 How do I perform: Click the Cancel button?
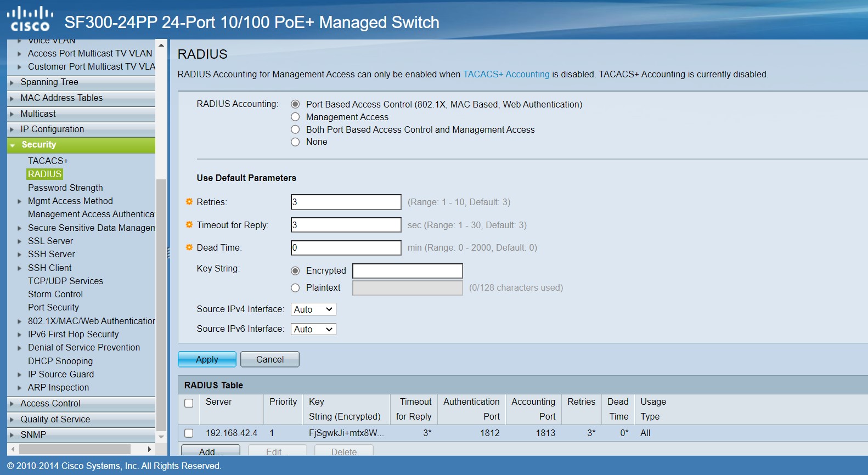pos(270,359)
